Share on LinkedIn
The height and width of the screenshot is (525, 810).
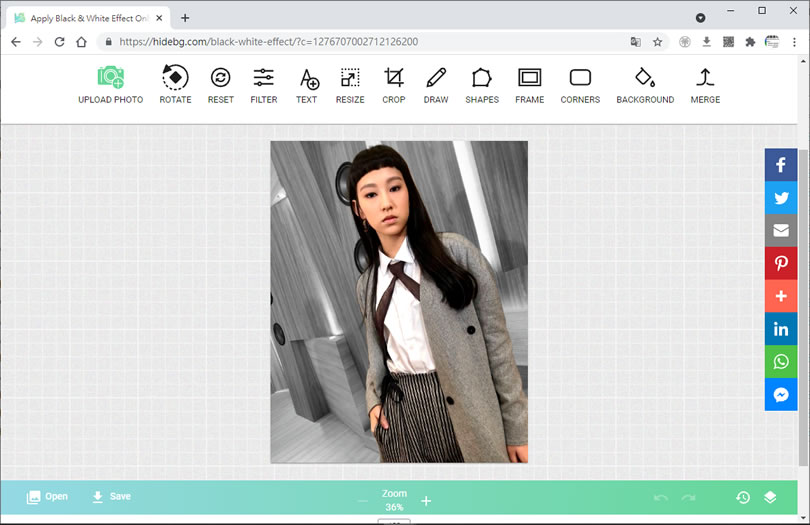click(781, 329)
